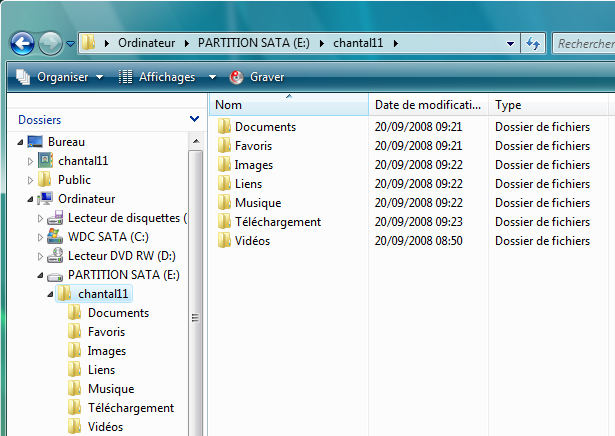Image resolution: width=615 pixels, height=436 pixels.
Task: Select Documents folder icon in file list
Action: coord(224,126)
